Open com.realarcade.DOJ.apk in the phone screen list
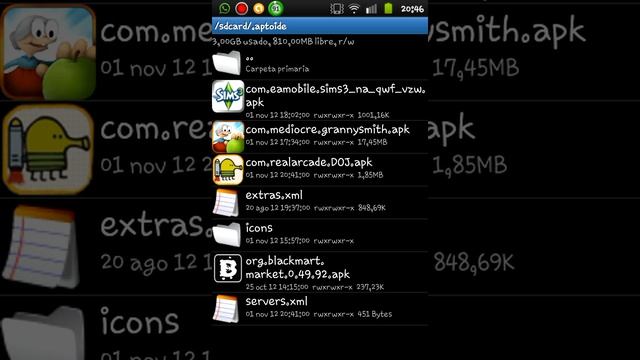The height and width of the screenshot is (360, 640). tap(309, 162)
